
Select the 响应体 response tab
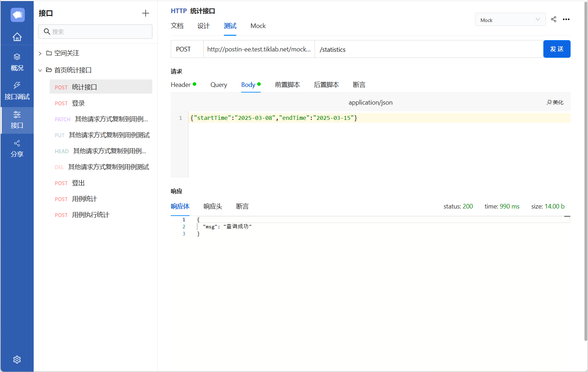(180, 206)
